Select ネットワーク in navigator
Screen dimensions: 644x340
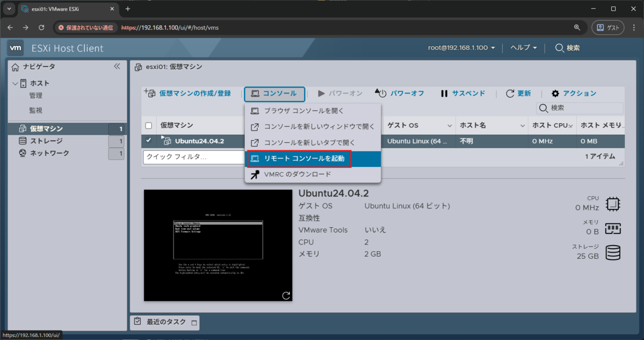click(68, 153)
